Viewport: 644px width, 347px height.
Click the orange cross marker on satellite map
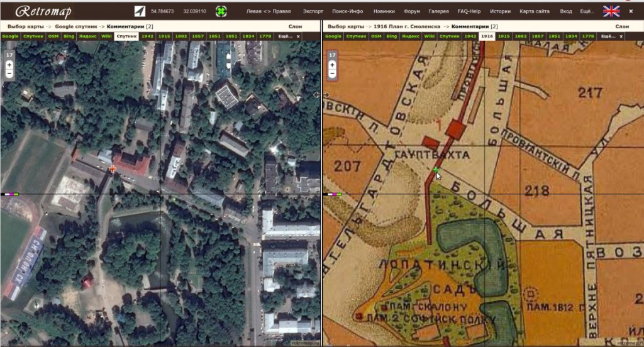(112, 168)
